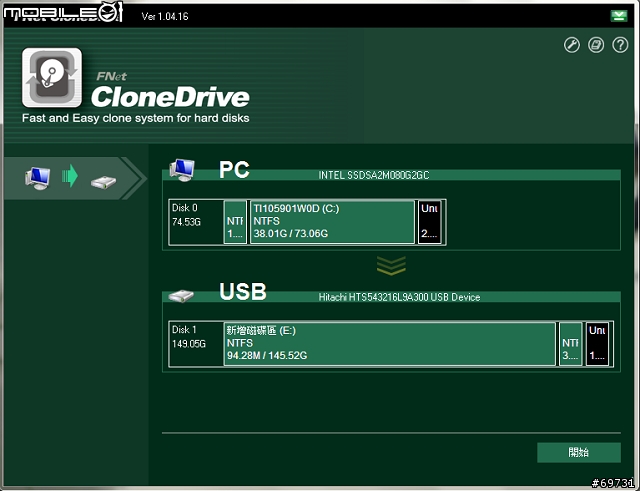Click the green arrow in sidebar
640x491 pixels.
[70, 176]
